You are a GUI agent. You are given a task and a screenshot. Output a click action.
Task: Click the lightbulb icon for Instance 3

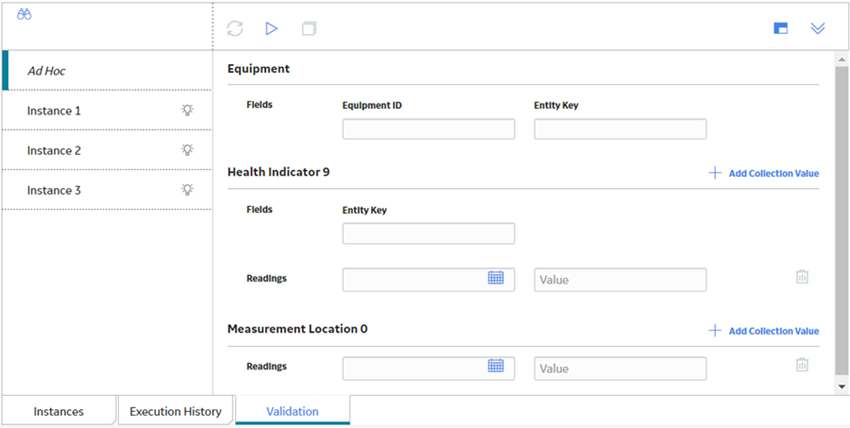click(x=187, y=190)
